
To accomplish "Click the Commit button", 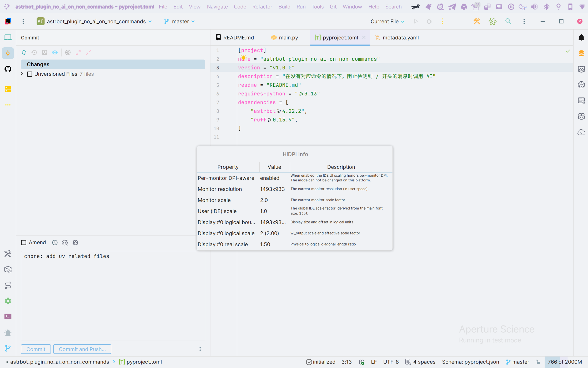I will [x=36, y=349].
